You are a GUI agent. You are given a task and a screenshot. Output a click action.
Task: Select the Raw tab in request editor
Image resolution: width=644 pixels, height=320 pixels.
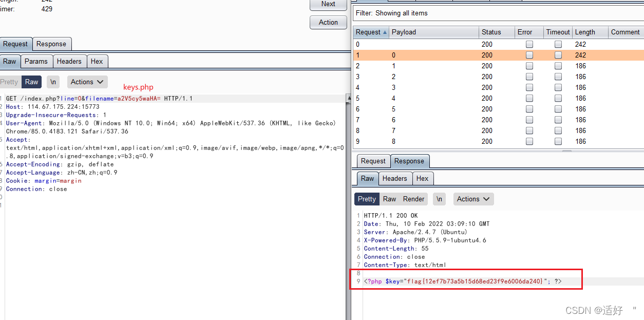[x=10, y=62]
